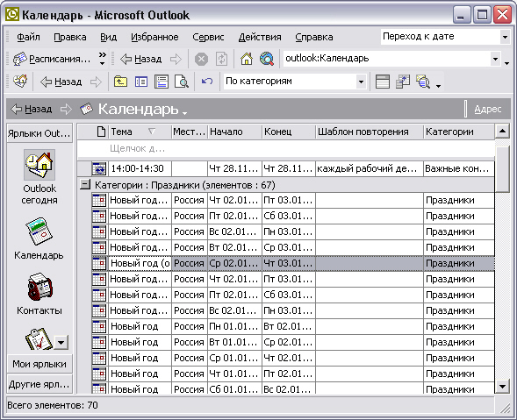Click the group by box icon

[x=383, y=82]
